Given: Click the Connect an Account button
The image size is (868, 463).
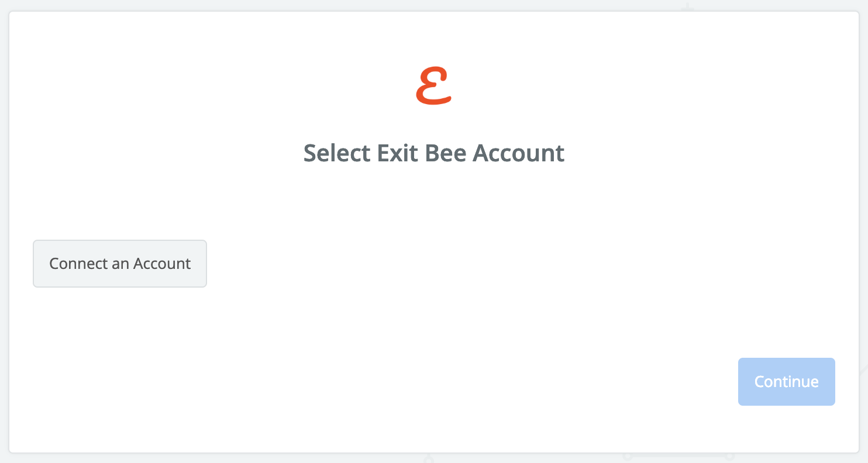Looking at the screenshot, I should click(x=120, y=264).
